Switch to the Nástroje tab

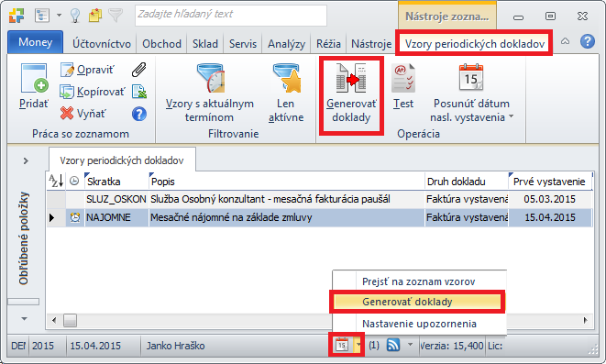coord(371,44)
